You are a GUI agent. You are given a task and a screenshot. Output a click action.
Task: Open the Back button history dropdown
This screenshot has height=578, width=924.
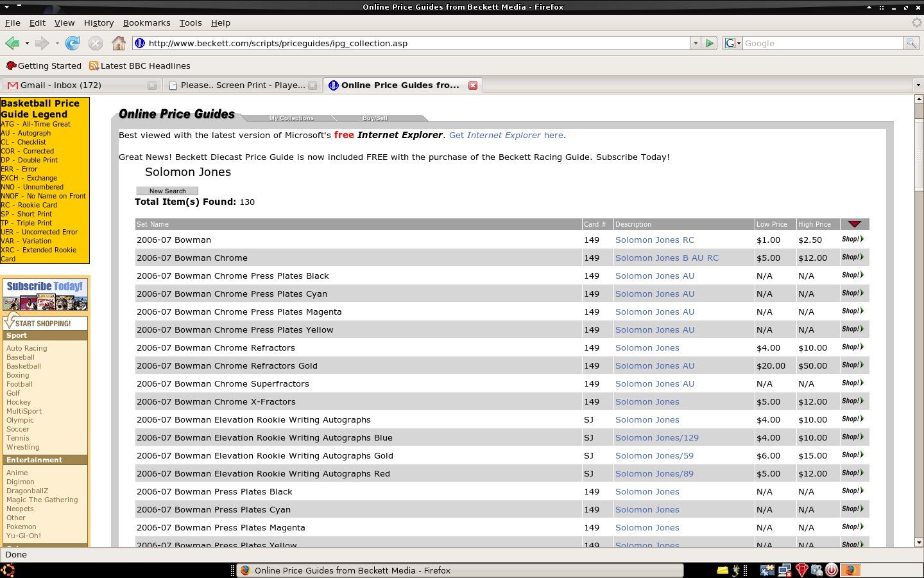point(27,43)
